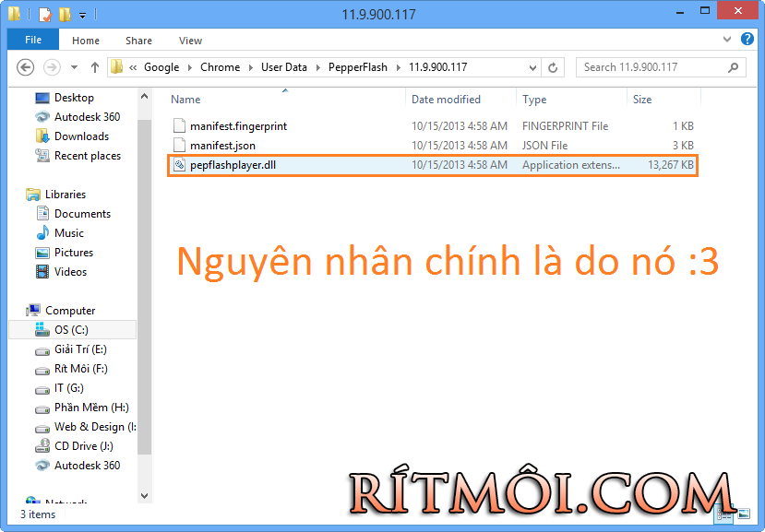Go up one folder level
This screenshot has height=532, width=765.
95,67
